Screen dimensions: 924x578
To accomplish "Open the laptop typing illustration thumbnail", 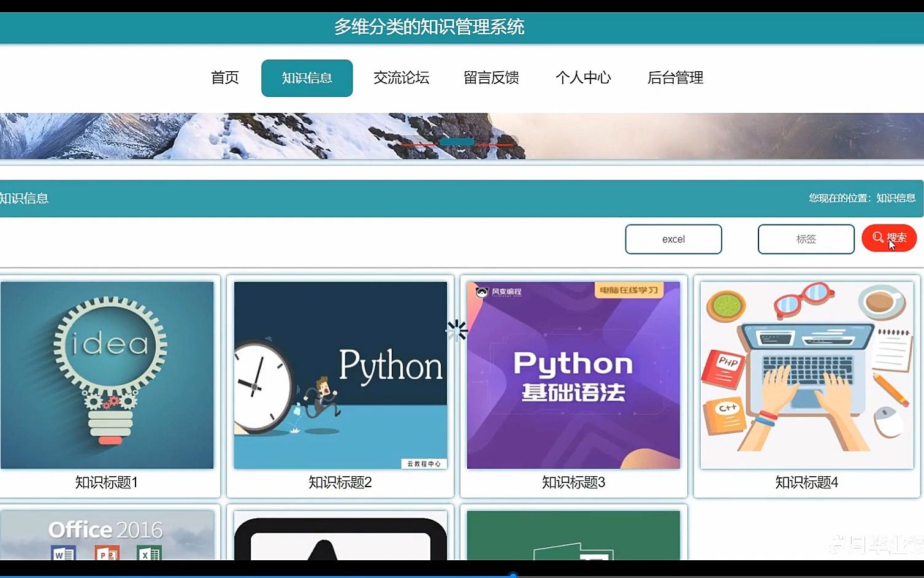I will 806,375.
